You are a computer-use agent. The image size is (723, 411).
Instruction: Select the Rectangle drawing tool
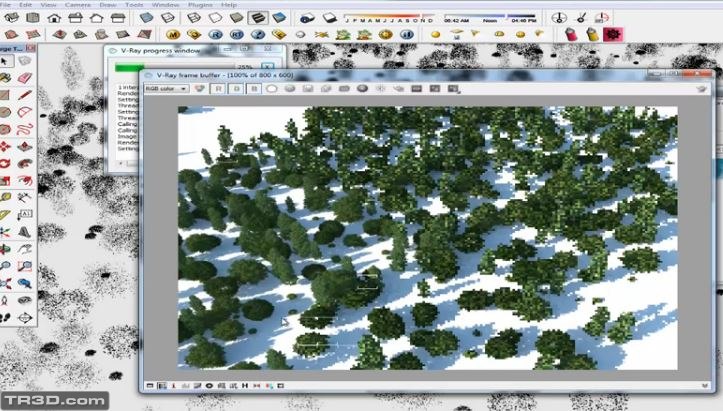tap(6, 94)
